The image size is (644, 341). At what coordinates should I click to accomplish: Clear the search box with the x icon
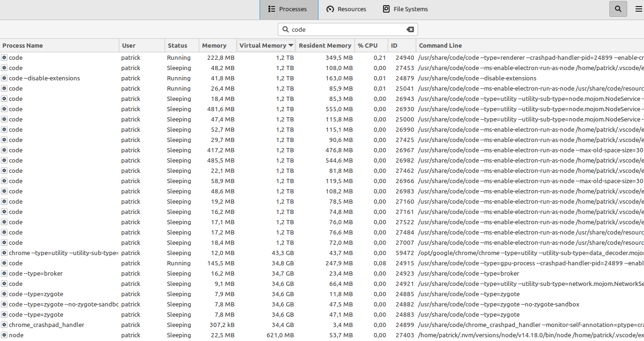(x=410, y=29)
